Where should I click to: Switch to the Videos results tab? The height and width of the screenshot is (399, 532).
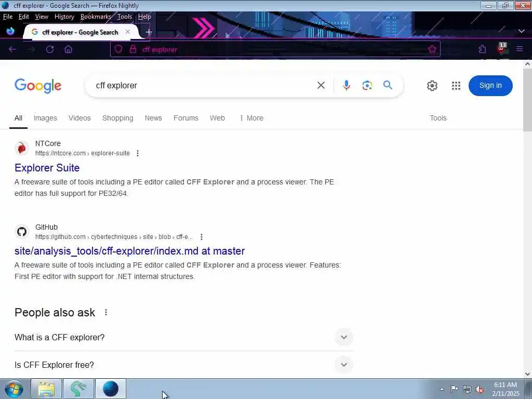pyautogui.click(x=79, y=118)
